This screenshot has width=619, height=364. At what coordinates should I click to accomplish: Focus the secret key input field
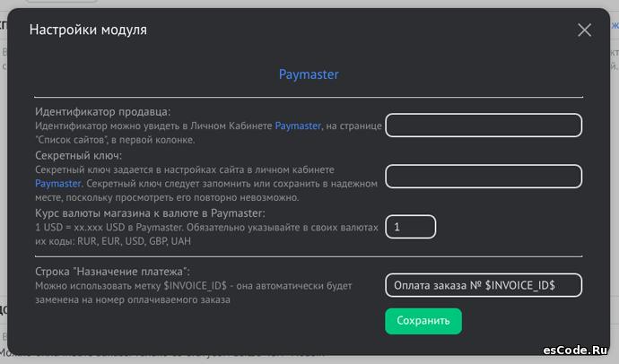[x=484, y=176]
